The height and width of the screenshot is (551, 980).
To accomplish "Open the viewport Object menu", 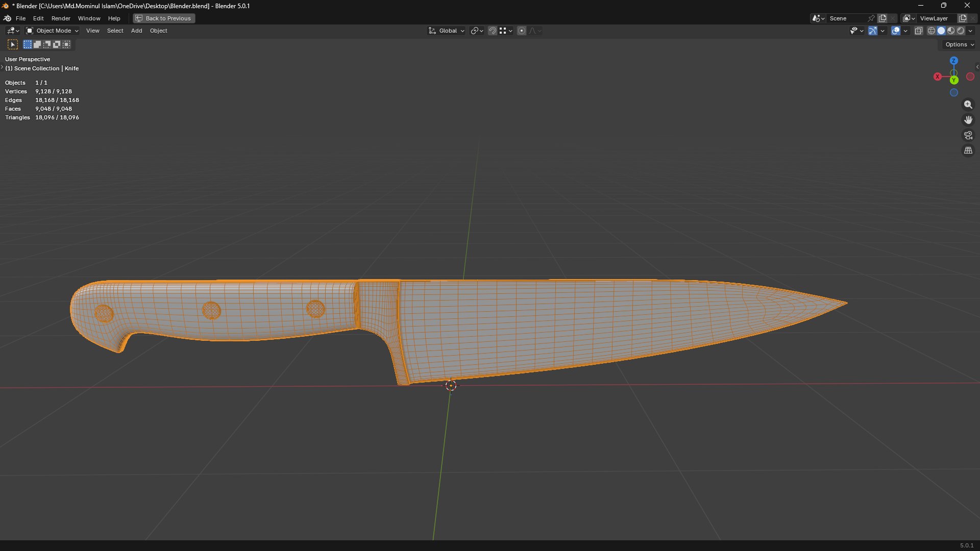I will (x=158, y=31).
